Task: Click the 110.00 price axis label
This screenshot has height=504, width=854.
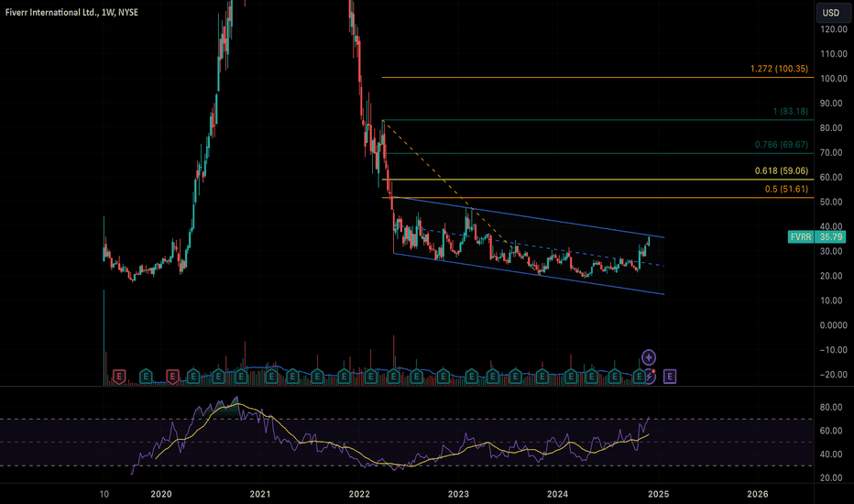Action: pyautogui.click(x=834, y=54)
